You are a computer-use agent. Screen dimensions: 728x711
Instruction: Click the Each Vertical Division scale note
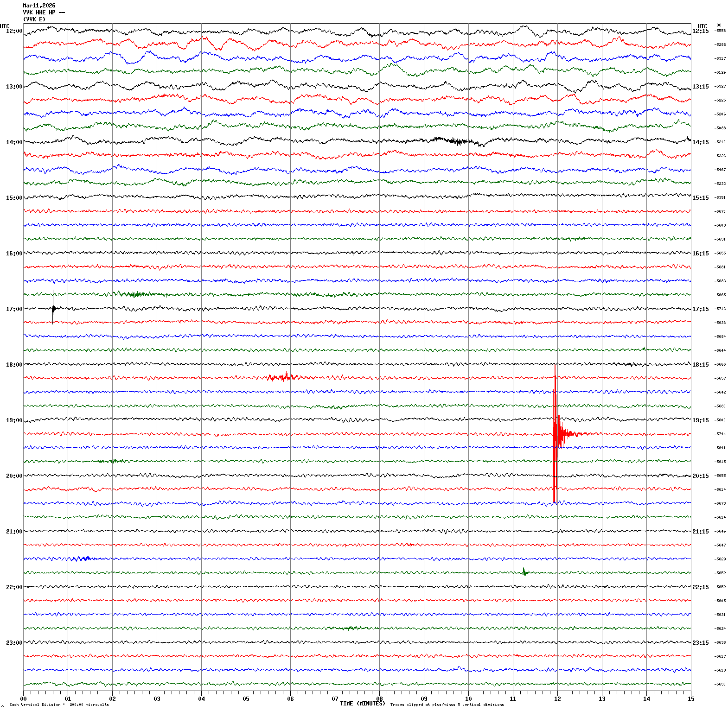click(59, 705)
